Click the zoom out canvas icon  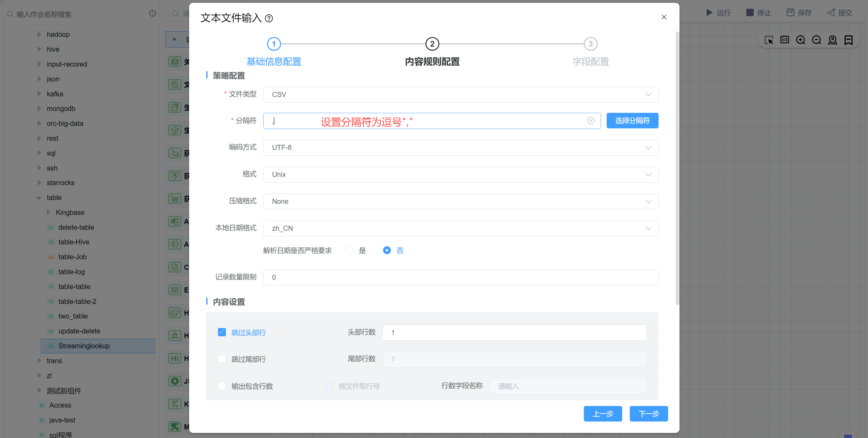point(816,40)
